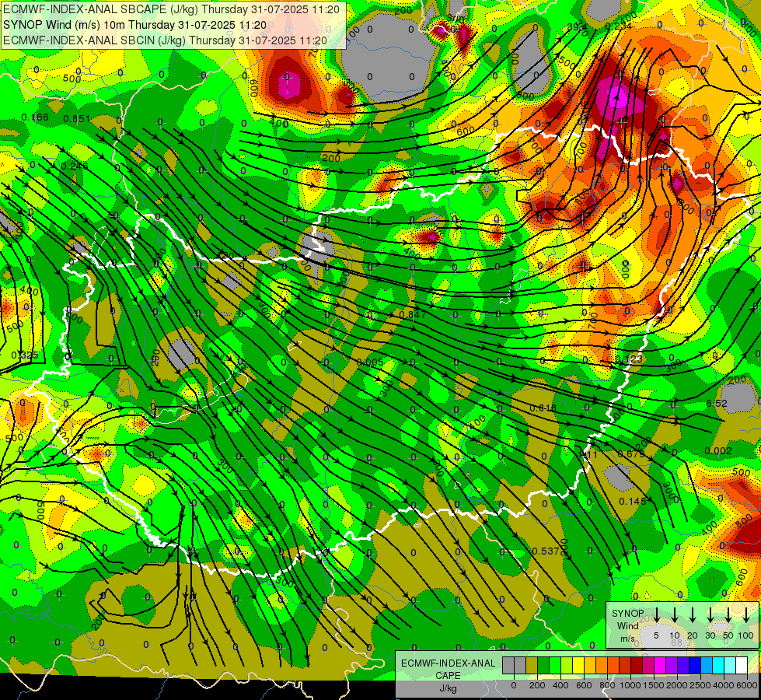
Task: Click the 0.537 value on the map
Action: [x=546, y=551]
